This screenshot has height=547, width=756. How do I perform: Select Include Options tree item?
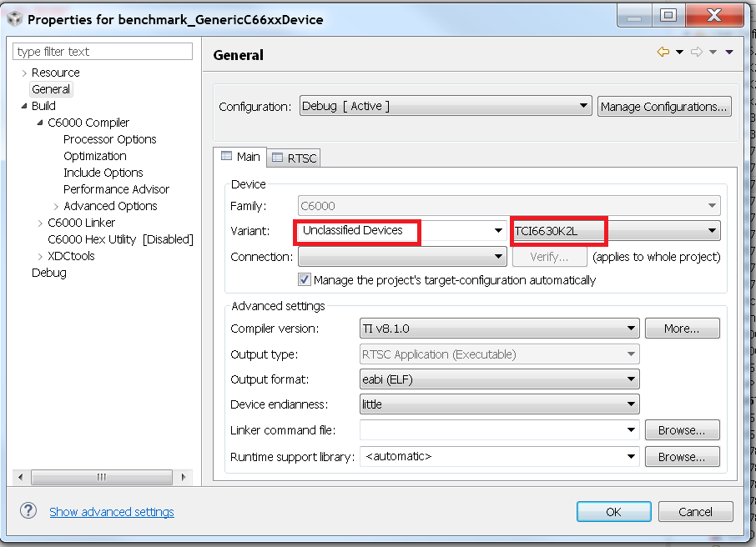click(103, 173)
